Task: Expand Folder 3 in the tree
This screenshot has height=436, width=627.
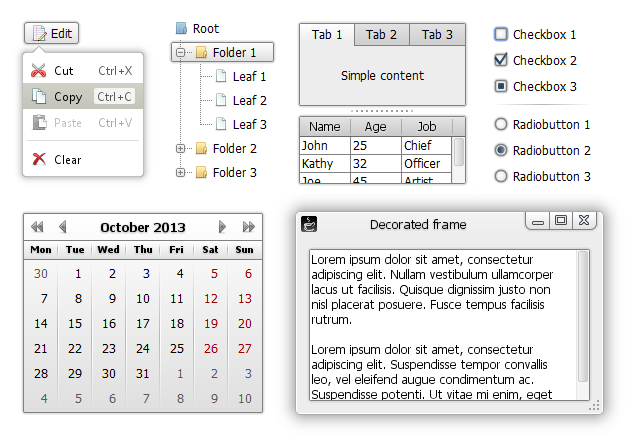Action: [180, 172]
